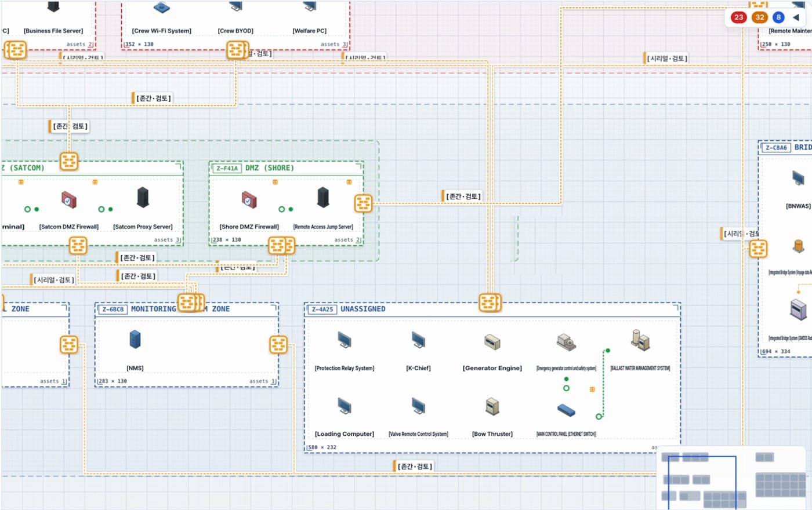Click the 580 × 232 size label
This screenshot has height=510, width=812.
[322, 447]
